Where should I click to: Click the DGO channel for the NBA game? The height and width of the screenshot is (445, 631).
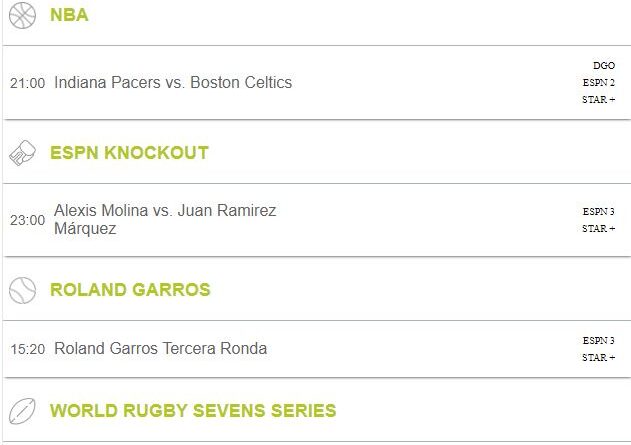pos(604,66)
